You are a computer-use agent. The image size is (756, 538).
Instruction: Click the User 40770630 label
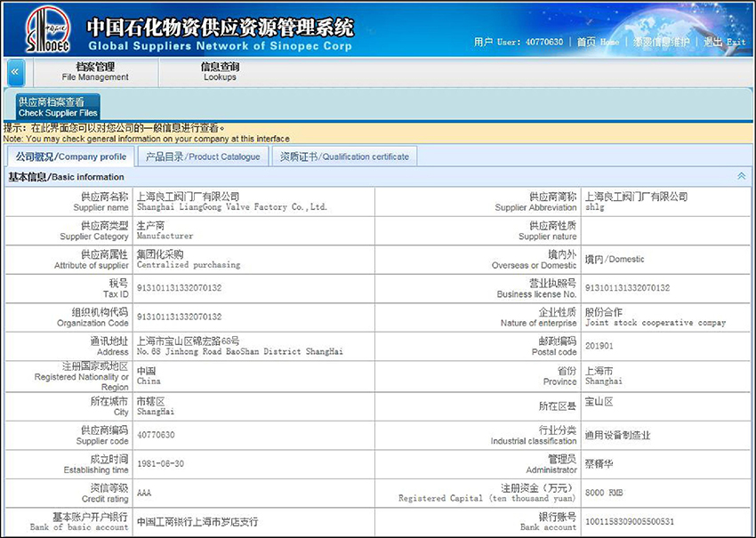click(x=519, y=42)
